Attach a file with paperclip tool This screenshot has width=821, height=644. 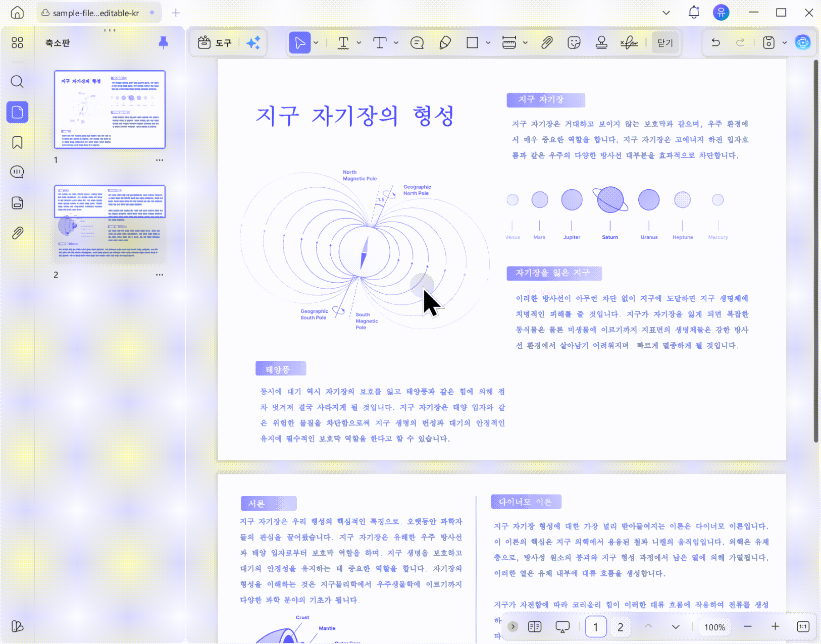547,43
